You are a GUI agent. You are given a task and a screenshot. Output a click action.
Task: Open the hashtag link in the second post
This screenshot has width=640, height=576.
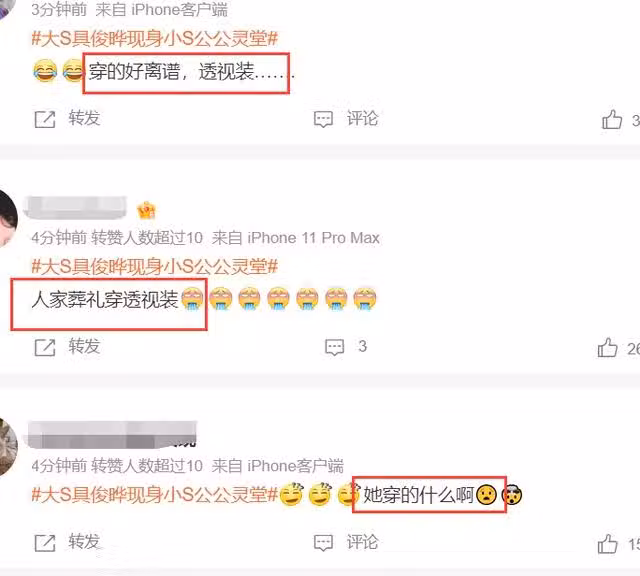coord(155,267)
